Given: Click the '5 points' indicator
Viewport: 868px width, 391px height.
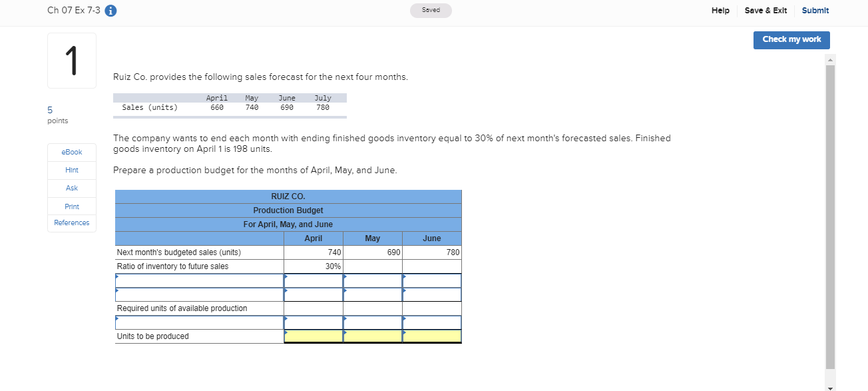Looking at the screenshot, I should tap(57, 115).
